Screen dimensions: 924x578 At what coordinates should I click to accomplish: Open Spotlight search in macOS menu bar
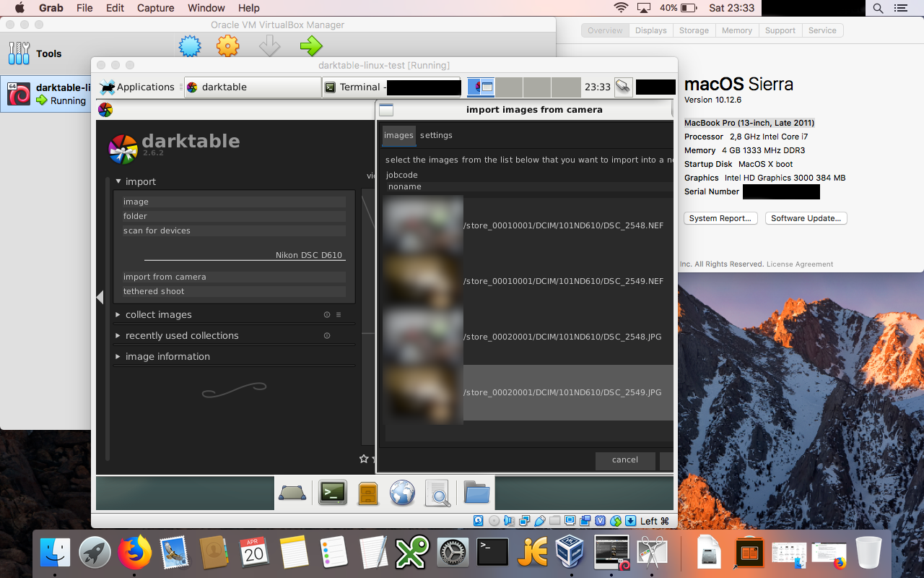(878, 8)
